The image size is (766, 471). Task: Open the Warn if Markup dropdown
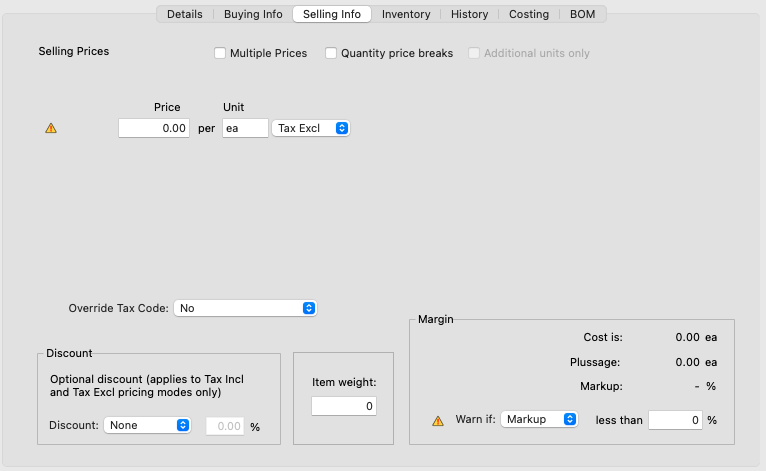pos(539,419)
